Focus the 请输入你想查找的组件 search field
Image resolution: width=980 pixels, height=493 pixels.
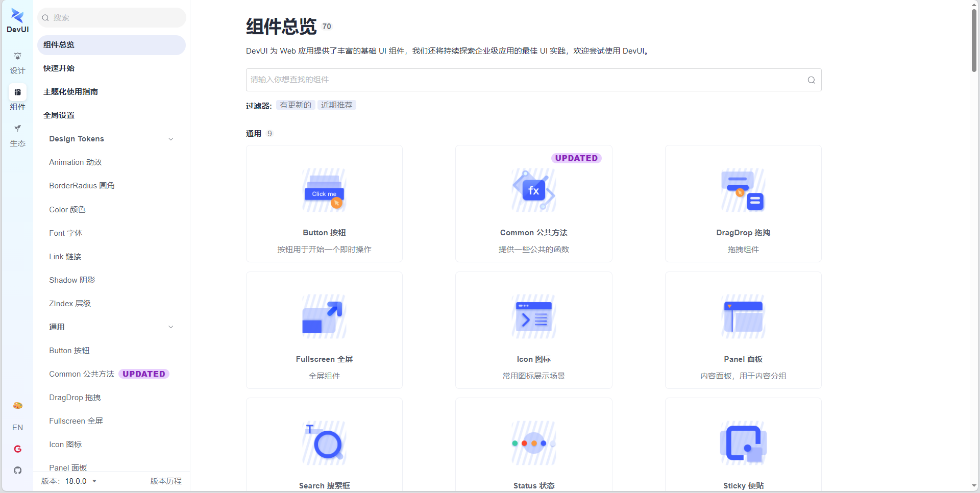tap(533, 80)
